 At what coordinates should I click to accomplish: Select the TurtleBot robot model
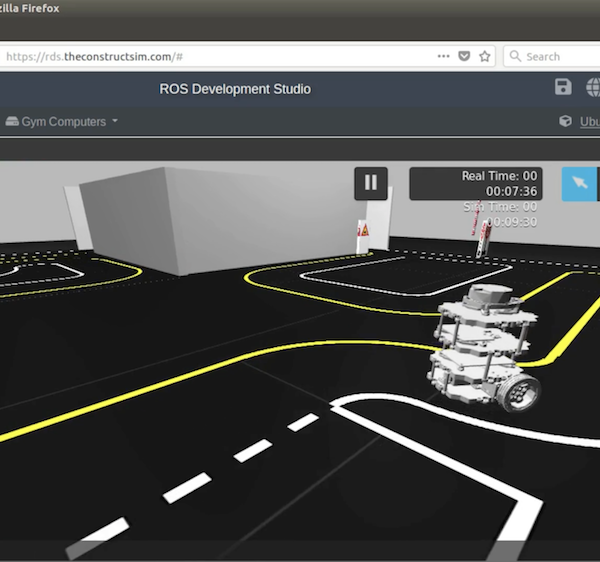[484, 347]
